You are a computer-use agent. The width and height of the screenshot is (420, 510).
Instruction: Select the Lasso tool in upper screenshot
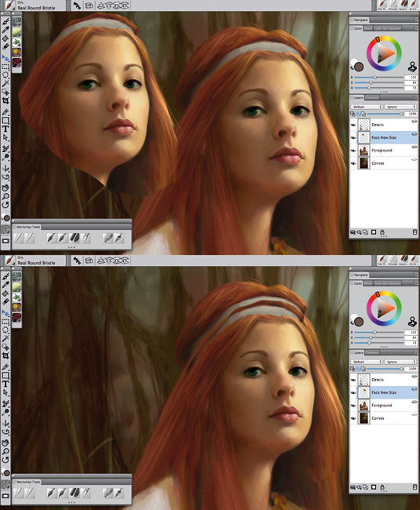tap(5, 75)
